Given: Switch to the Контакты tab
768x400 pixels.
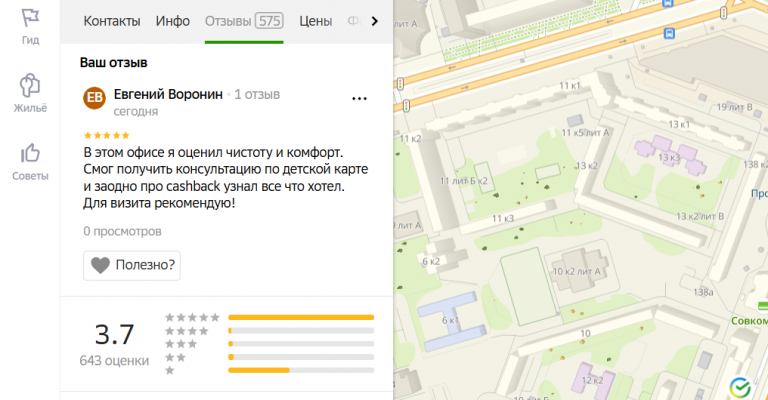Looking at the screenshot, I should tap(112, 21).
